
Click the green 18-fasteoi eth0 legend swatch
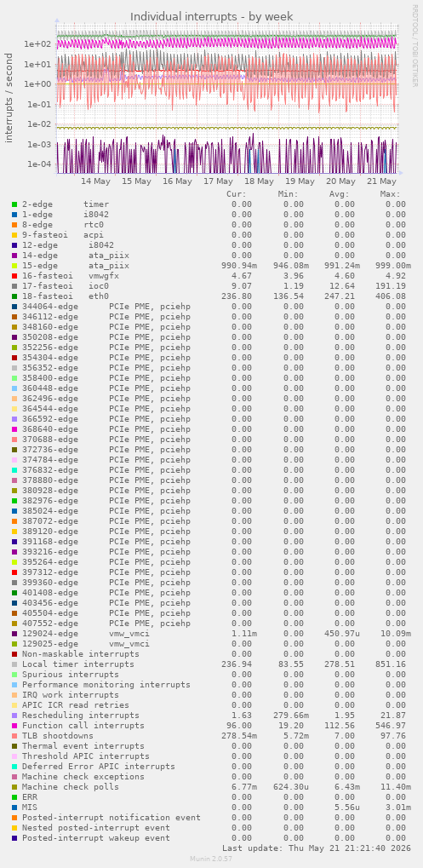pos(14,296)
